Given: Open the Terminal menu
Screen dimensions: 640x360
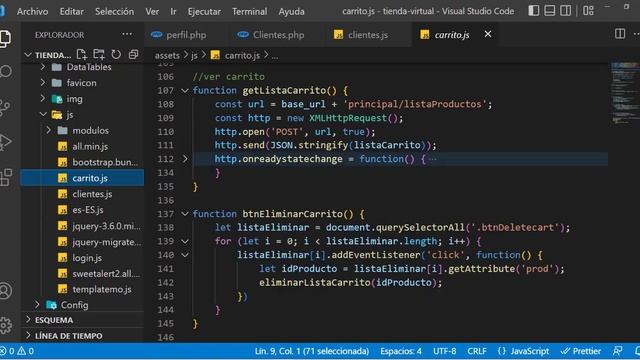Looking at the screenshot, I should [x=249, y=11].
